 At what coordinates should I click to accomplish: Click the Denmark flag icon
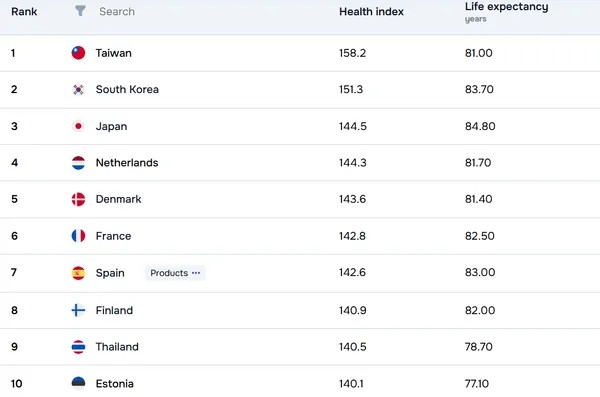pos(78,199)
